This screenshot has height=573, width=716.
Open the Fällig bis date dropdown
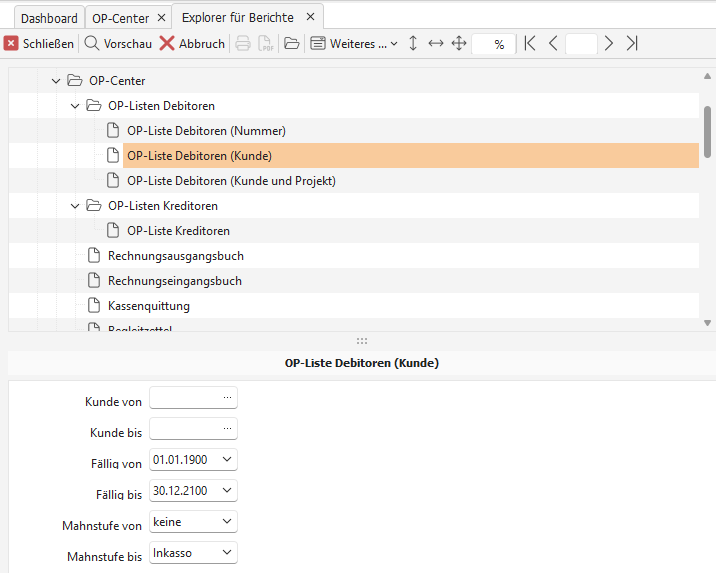coord(227,490)
